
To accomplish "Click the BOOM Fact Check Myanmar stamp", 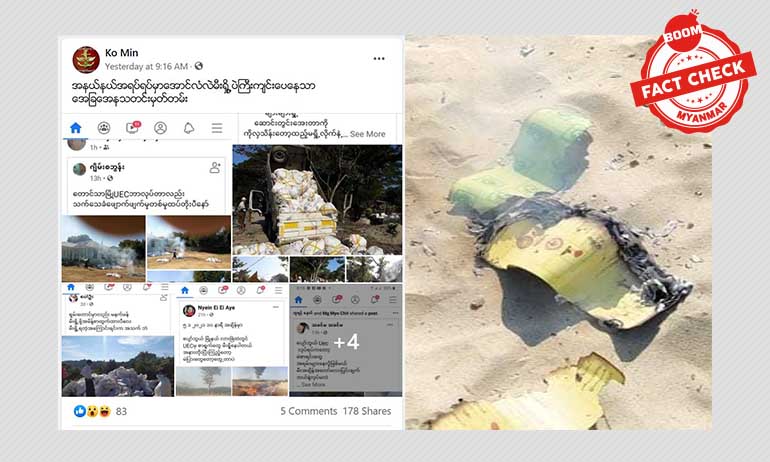I will [x=693, y=73].
